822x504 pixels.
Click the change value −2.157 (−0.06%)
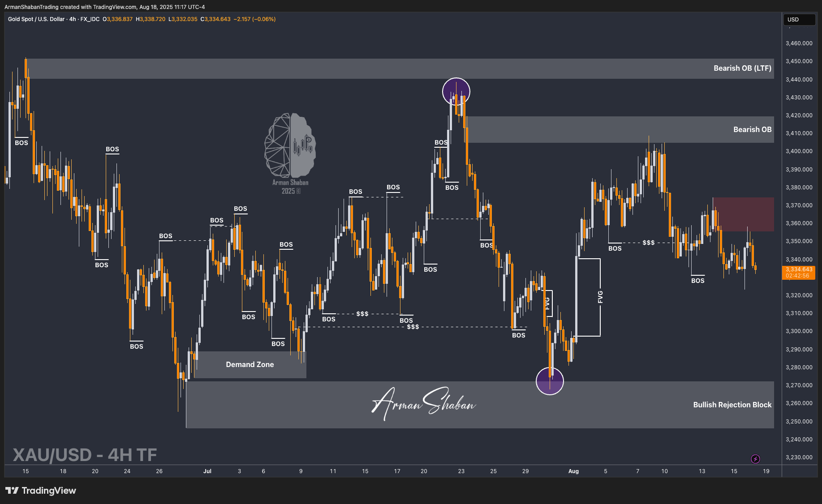(x=254, y=19)
